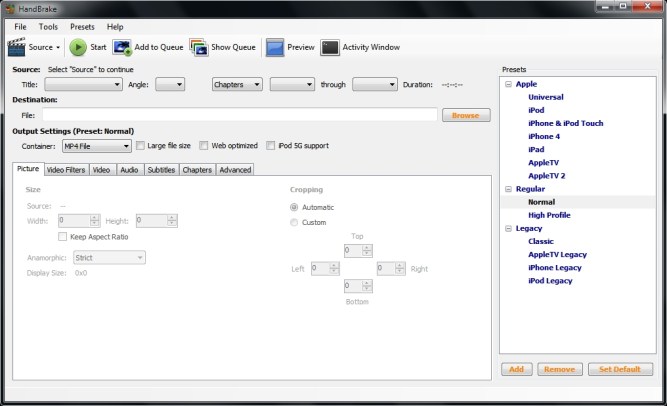
Task: Toggle the Web optimized checkbox
Action: 203,146
